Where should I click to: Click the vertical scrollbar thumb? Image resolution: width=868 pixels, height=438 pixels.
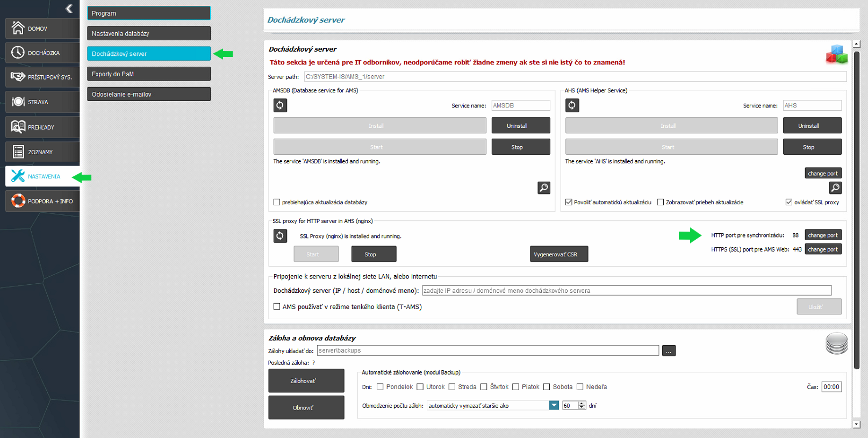click(x=857, y=210)
